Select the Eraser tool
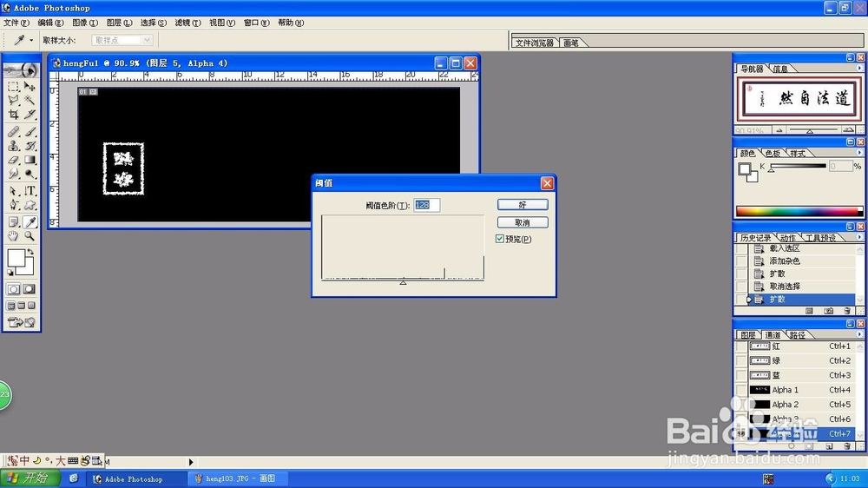The height and width of the screenshot is (488, 868). point(13,160)
